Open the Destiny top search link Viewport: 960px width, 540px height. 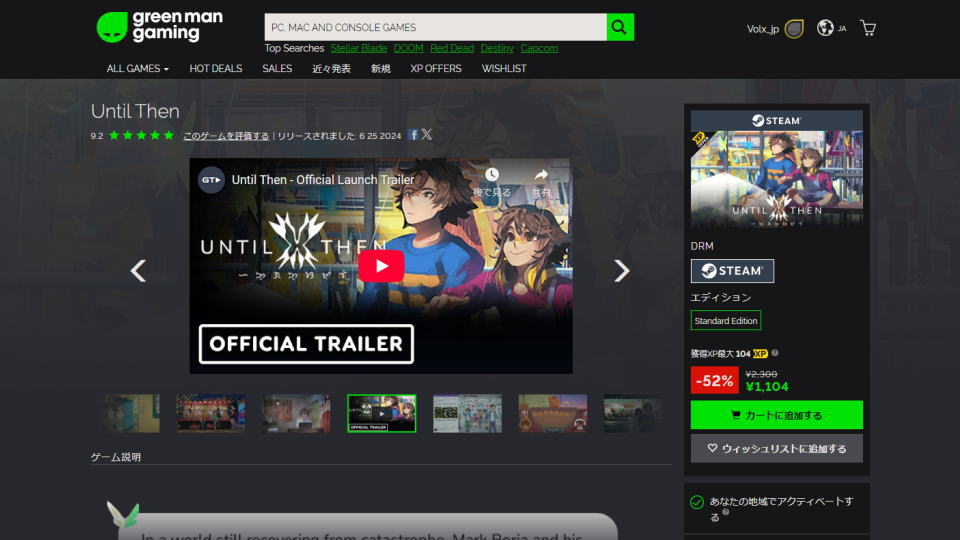coord(497,48)
